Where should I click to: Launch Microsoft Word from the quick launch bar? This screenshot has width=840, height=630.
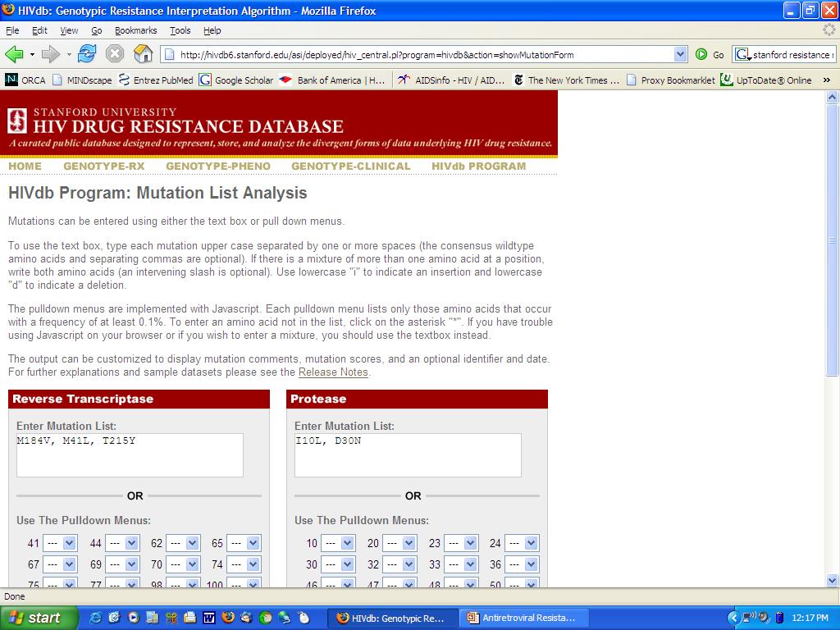click(209, 618)
